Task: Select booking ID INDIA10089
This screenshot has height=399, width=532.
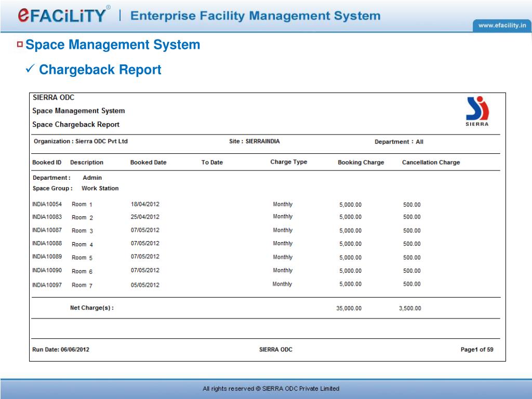Action: [x=47, y=257]
